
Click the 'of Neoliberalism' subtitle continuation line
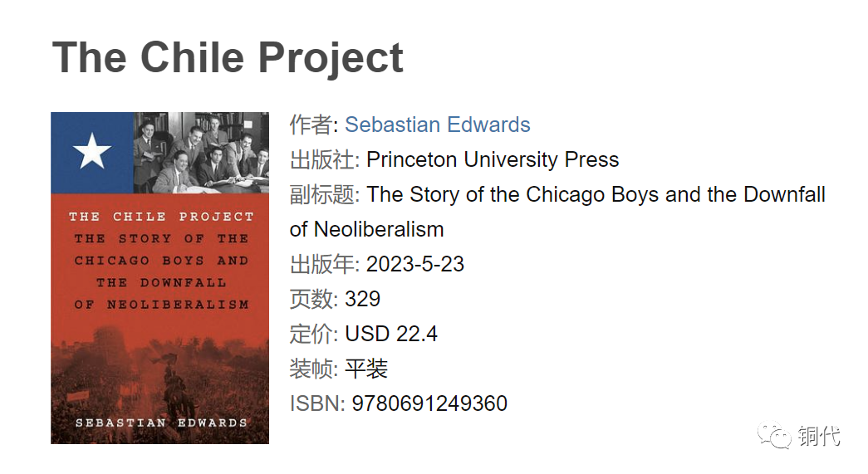click(x=366, y=230)
